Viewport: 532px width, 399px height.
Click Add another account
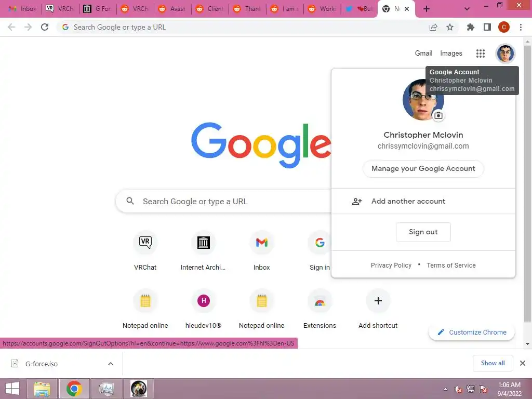[x=423, y=201]
